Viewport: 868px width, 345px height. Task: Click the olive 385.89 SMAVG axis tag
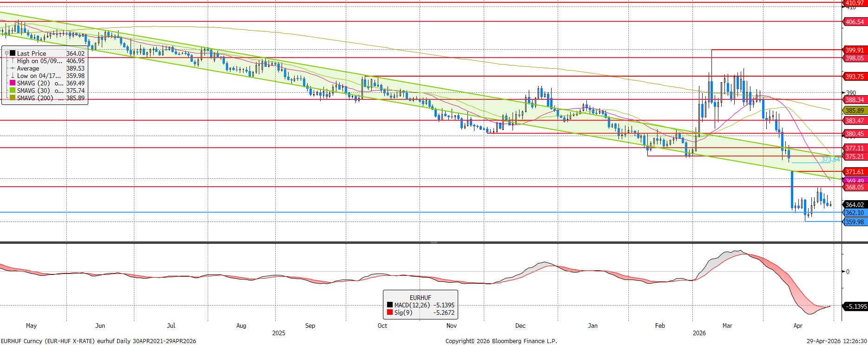pyautogui.click(x=855, y=111)
